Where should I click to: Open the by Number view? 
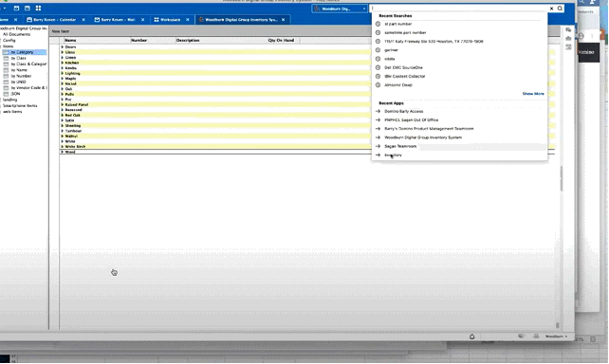pyautogui.click(x=21, y=76)
